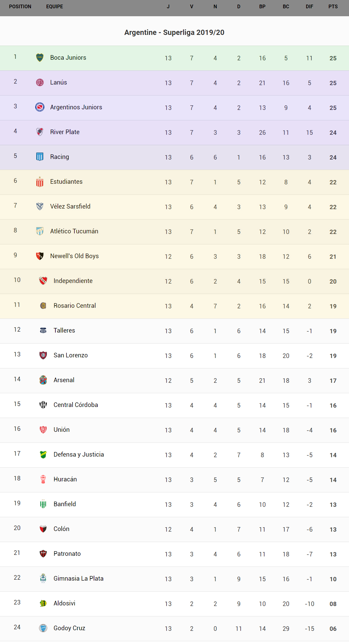Click the San Lorenzo badge icon
The width and height of the screenshot is (349, 644).
[x=43, y=355]
